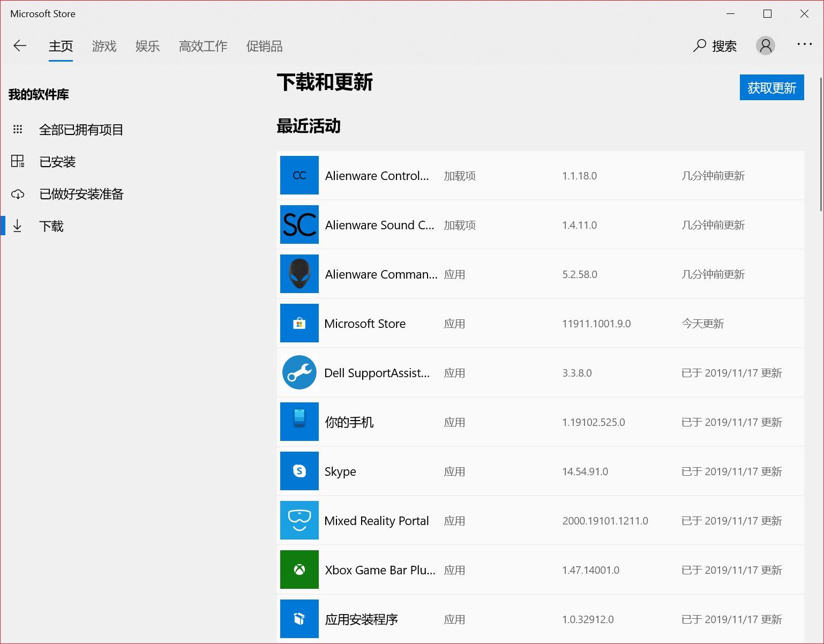Image resolution: width=824 pixels, height=644 pixels.
Task: Click the grid icon beside 全部已拥有项目
Action: pyautogui.click(x=18, y=129)
